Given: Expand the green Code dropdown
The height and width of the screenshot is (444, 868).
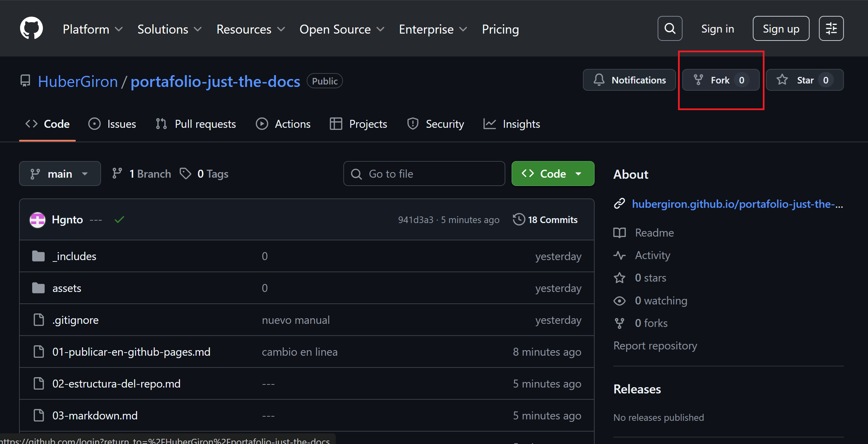Looking at the screenshot, I should pyautogui.click(x=553, y=174).
